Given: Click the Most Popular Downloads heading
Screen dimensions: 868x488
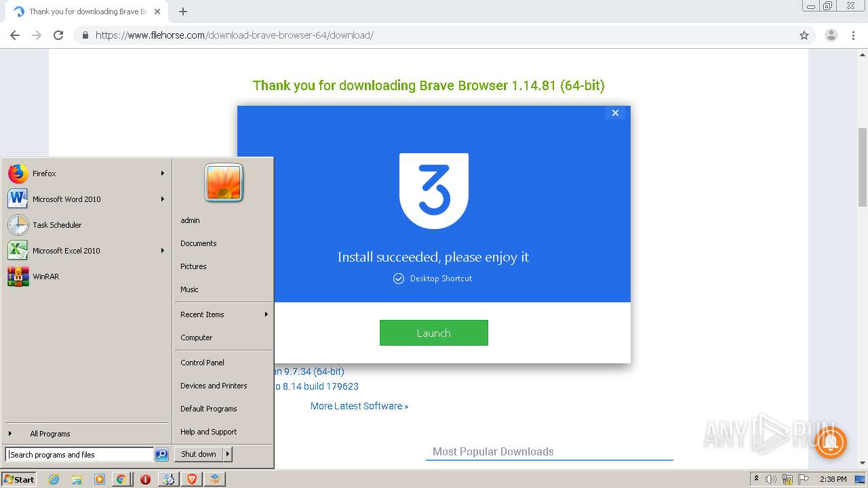Looking at the screenshot, I should pos(493,451).
